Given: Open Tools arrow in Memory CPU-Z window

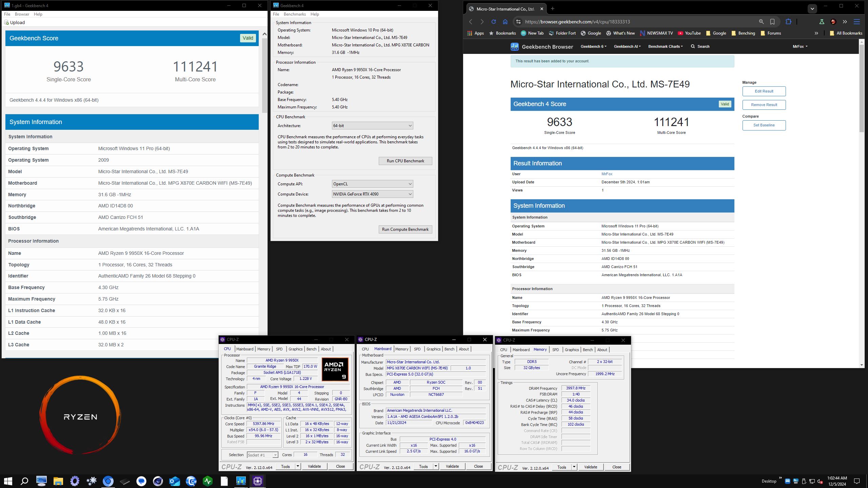Looking at the screenshot, I should pyautogui.click(x=574, y=467).
